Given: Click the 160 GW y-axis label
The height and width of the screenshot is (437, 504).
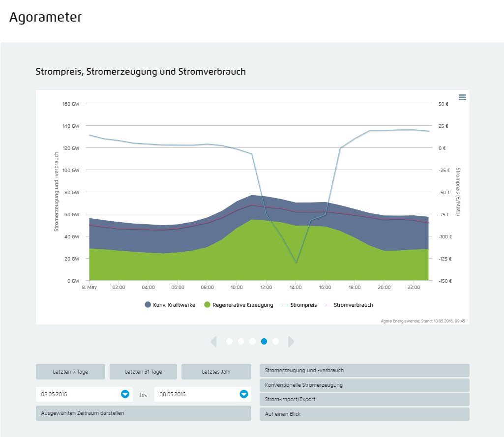Looking at the screenshot, I should coord(71,104).
